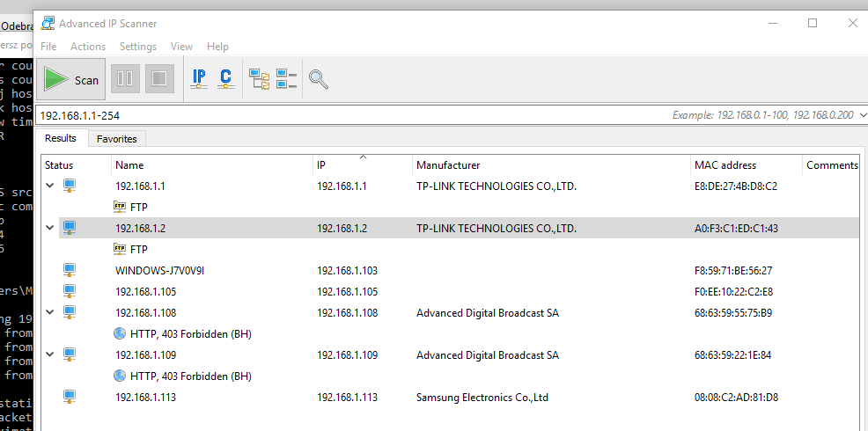Open the IP range history dropdown arrow
This screenshot has height=431, width=868.
click(x=862, y=115)
